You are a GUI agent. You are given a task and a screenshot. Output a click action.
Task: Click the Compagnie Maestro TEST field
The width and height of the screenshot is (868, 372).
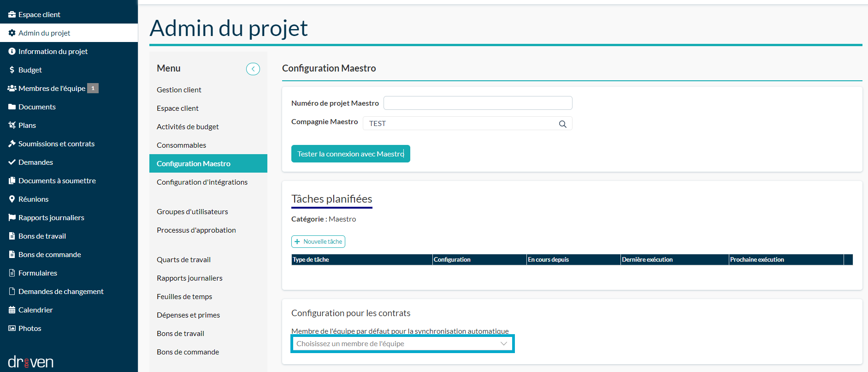click(x=467, y=123)
